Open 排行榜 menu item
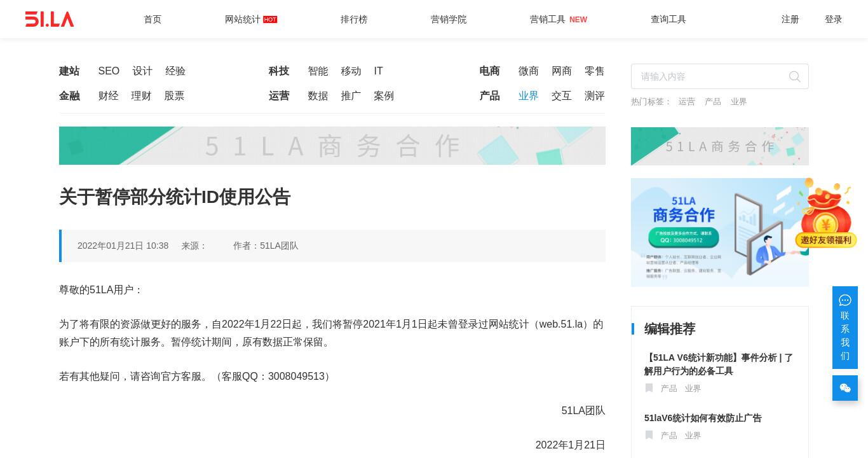Viewport: 868px width, 458px height. click(x=354, y=19)
